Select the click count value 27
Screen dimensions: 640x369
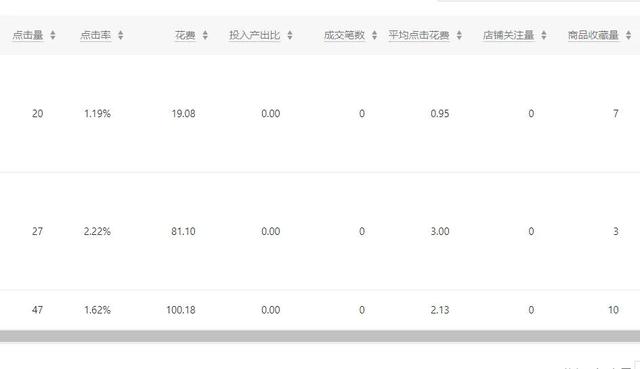(x=37, y=231)
